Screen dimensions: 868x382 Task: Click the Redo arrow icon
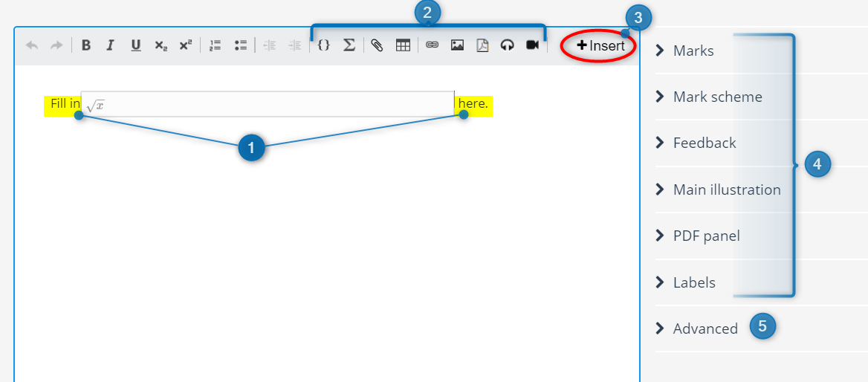pos(56,46)
